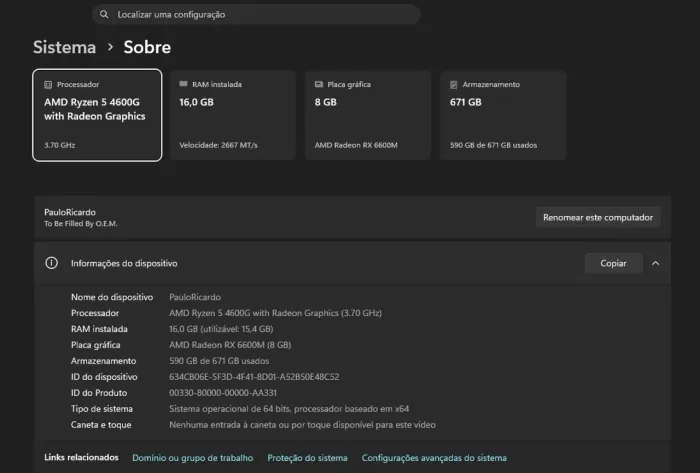The width and height of the screenshot is (700, 473).
Task: Select the RAM instalada 16,0 GB card
Action: [232, 115]
